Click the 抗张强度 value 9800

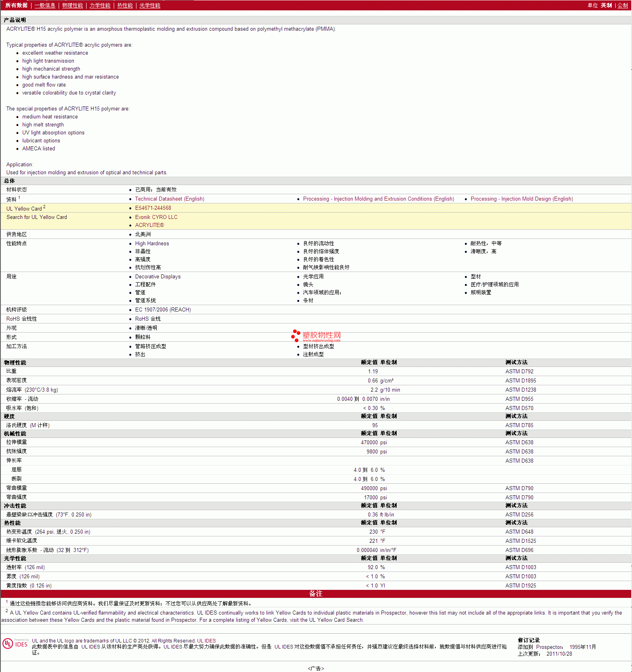pos(372,451)
